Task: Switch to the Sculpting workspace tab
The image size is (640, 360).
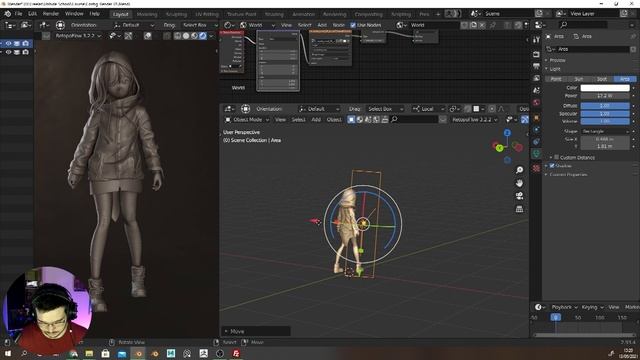Action: [176, 14]
